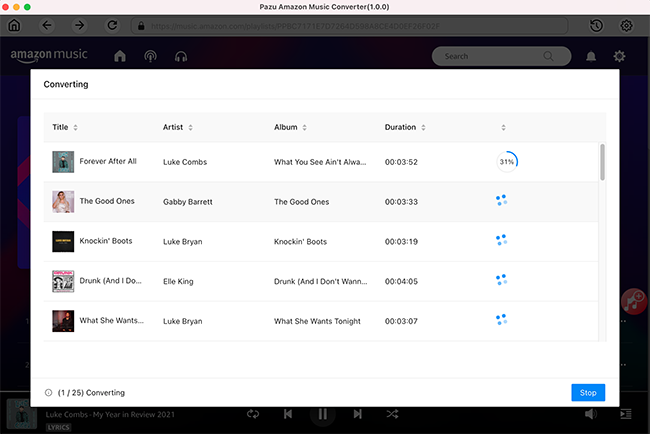Sort the list by Duration column
The image size is (650, 434).
[405, 127]
